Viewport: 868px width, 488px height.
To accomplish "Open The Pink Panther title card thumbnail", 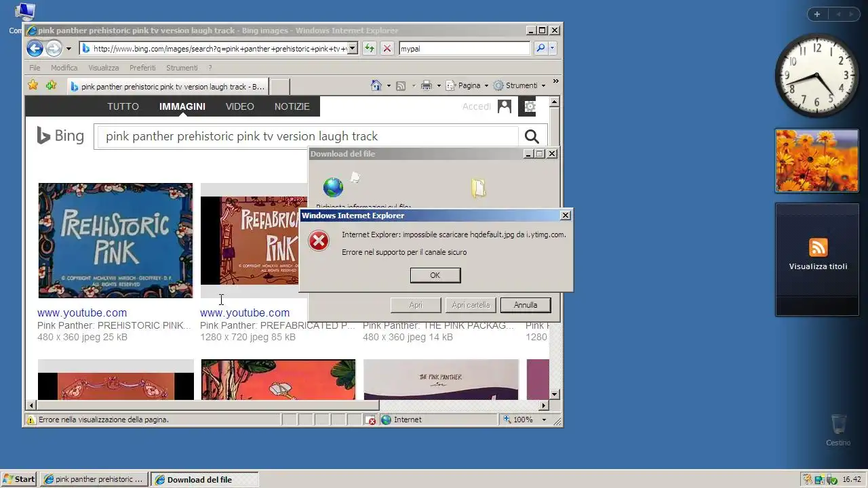I will point(441,380).
